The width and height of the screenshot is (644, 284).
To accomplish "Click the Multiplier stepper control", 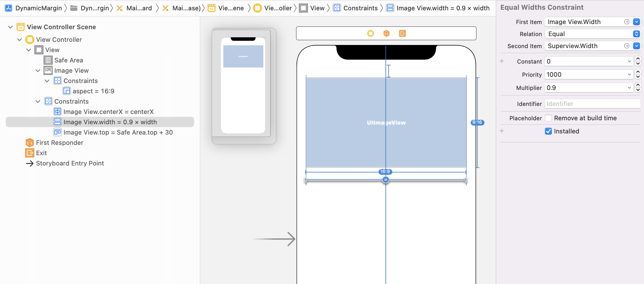I will coord(638,88).
